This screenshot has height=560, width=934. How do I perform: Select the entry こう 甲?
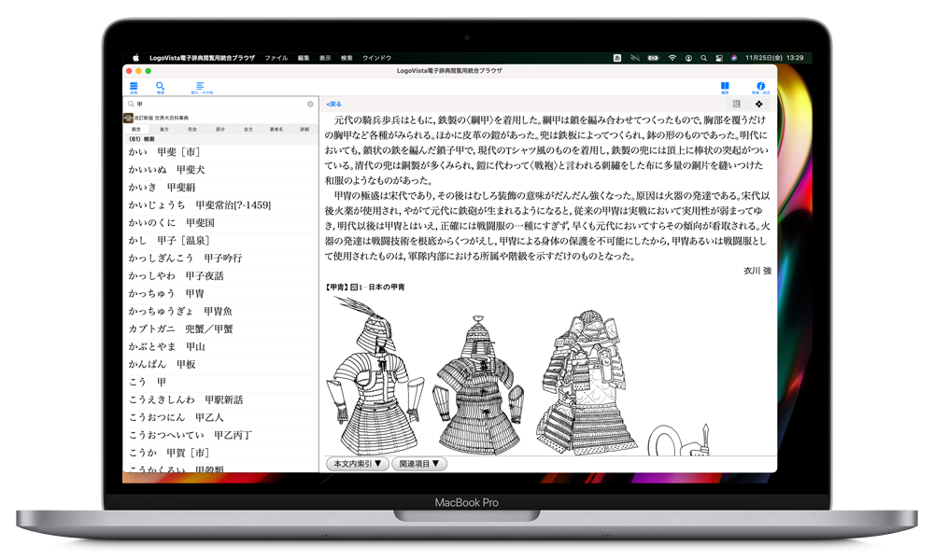[220, 382]
